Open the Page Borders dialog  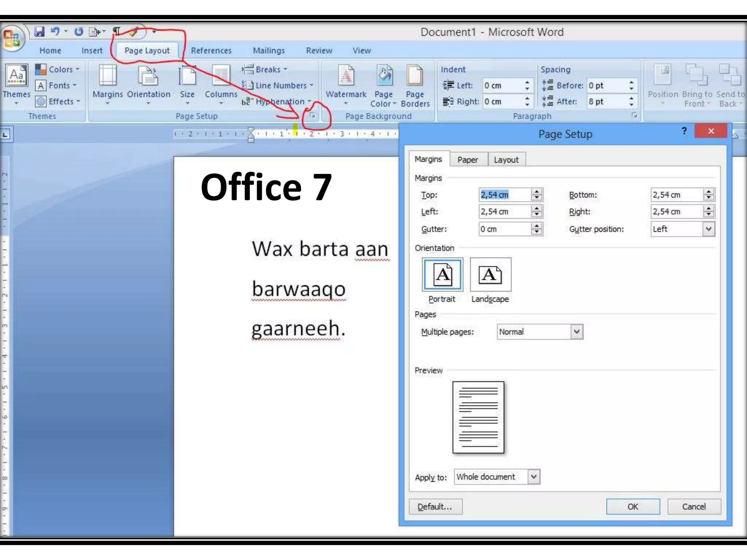(x=415, y=86)
